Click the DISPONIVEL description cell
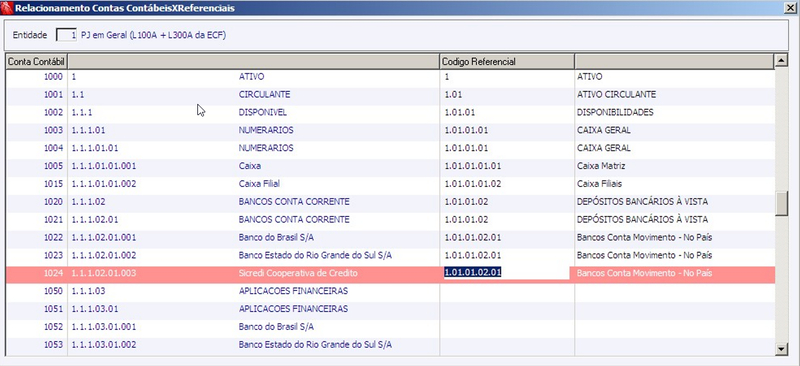800x366 pixels. click(x=263, y=113)
